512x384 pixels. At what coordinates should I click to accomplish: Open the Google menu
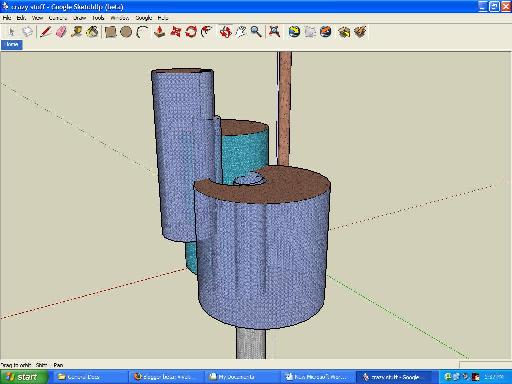[144, 18]
